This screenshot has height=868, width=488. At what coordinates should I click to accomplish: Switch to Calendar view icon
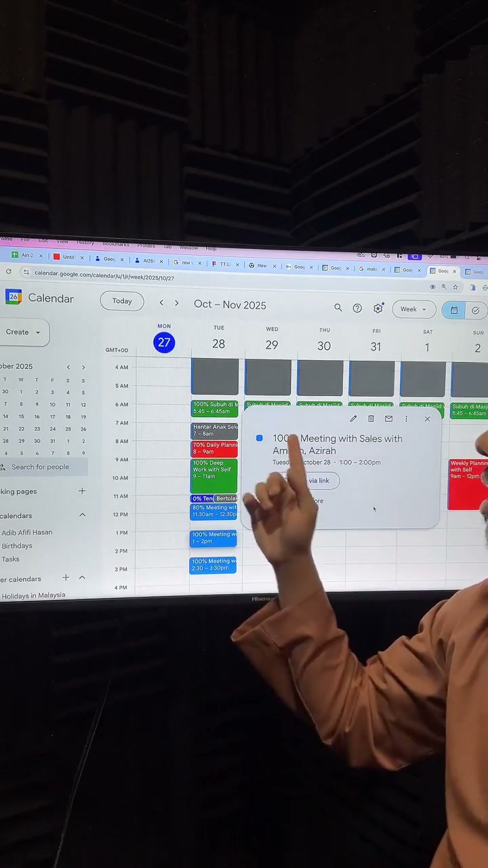(453, 310)
